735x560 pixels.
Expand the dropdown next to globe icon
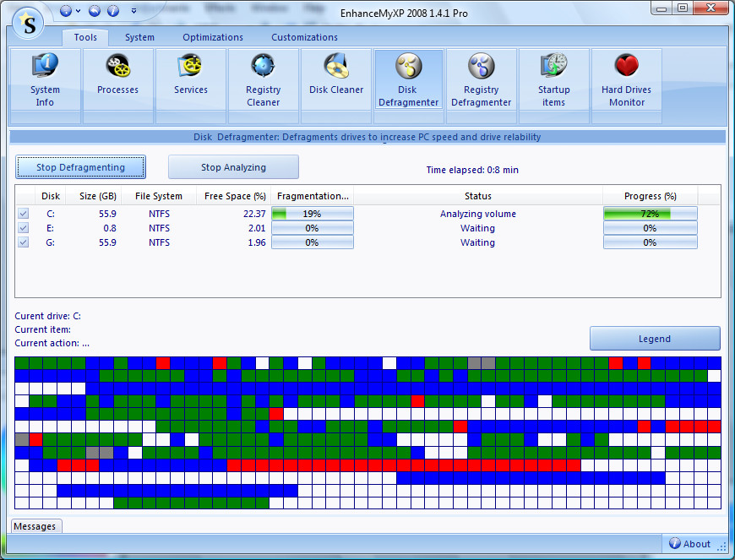[79, 11]
